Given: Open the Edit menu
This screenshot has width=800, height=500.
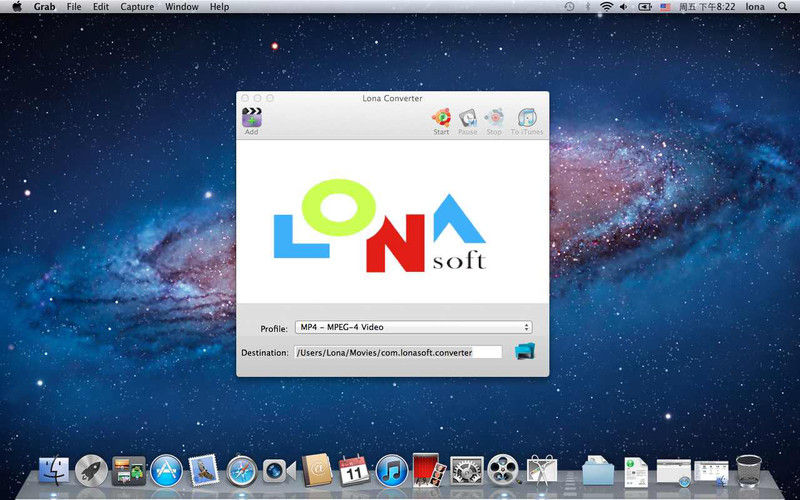Looking at the screenshot, I should pyautogui.click(x=101, y=7).
